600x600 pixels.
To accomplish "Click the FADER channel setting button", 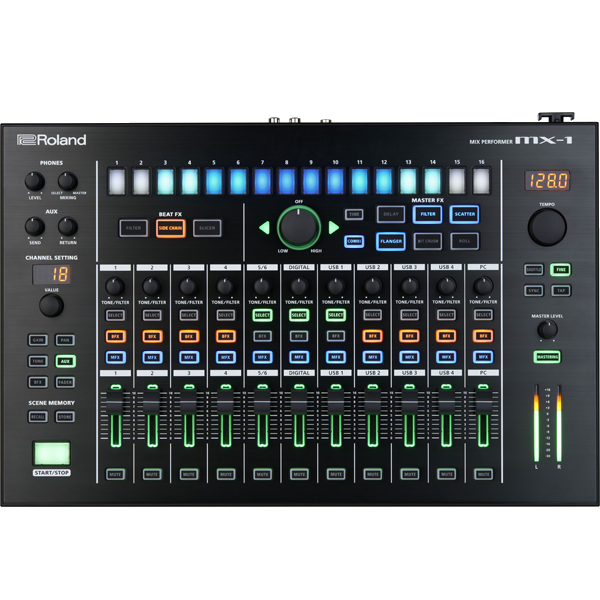I will (65, 382).
